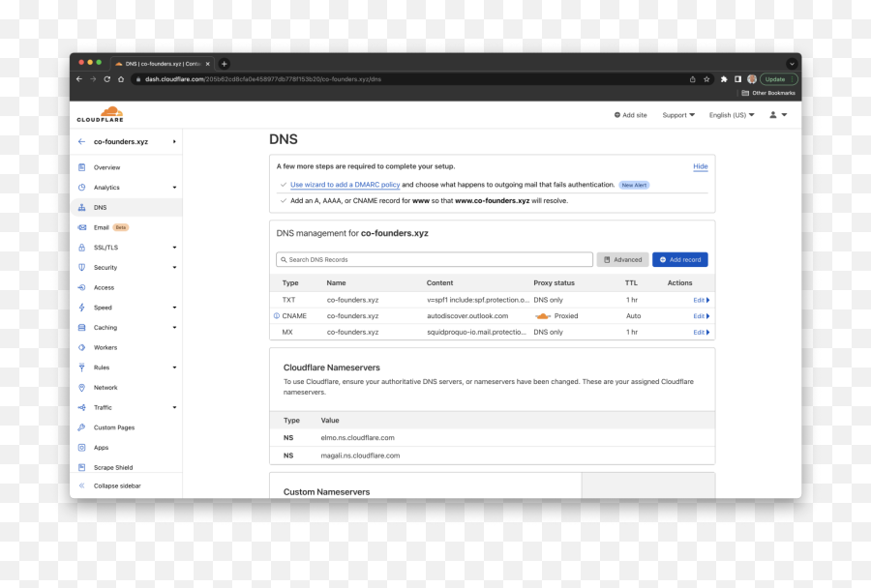Click the Speed lightning icon
Image resolution: width=871 pixels, height=588 pixels.
(81, 307)
